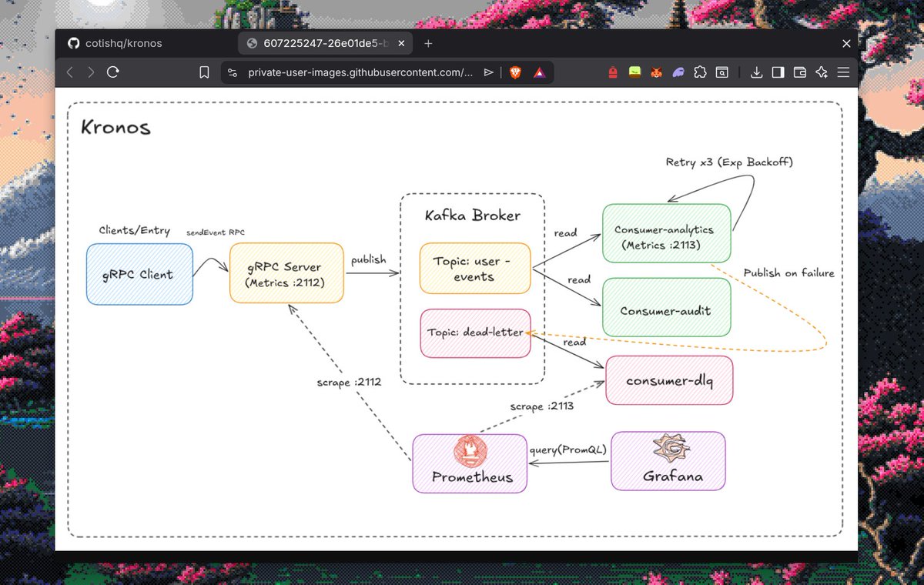Click the Prometheus label text
Viewport: 924px width, 585px height.
click(472, 477)
